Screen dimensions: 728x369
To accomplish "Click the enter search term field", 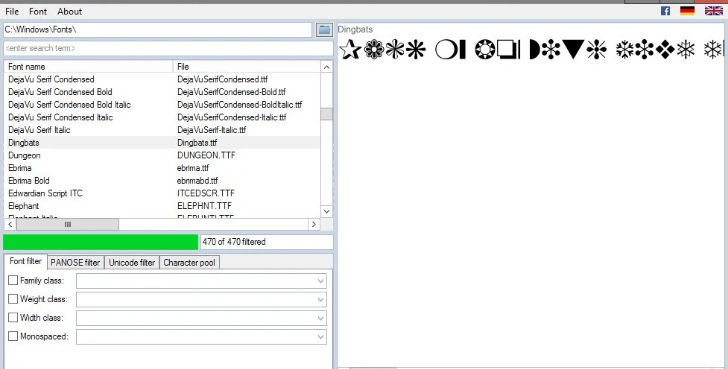I will coord(168,48).
